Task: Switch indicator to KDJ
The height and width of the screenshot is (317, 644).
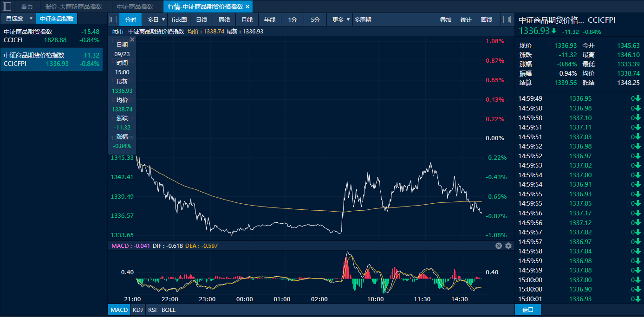Action: point(138,310)
